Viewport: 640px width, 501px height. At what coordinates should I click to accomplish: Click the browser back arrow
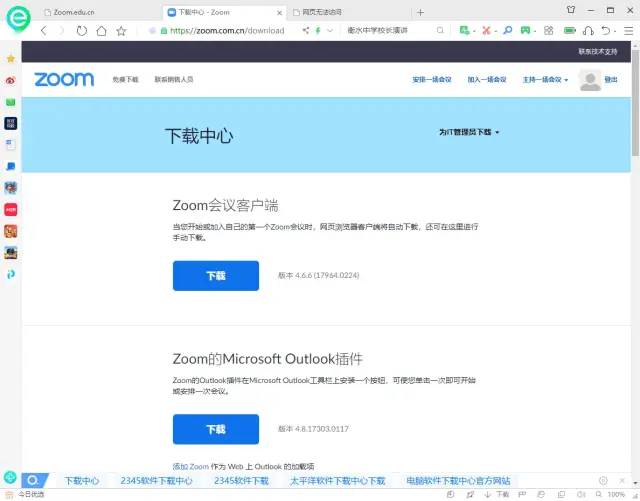tap(43, 31)
